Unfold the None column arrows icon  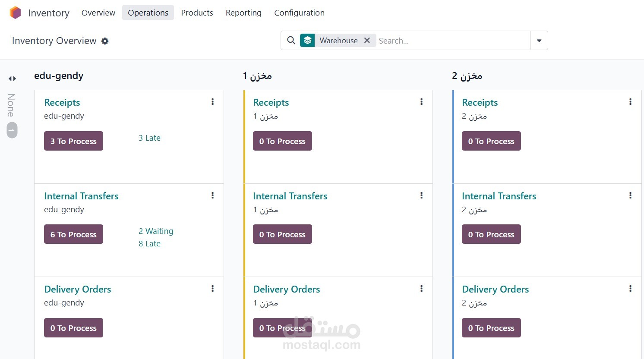(x=12, y=79)
